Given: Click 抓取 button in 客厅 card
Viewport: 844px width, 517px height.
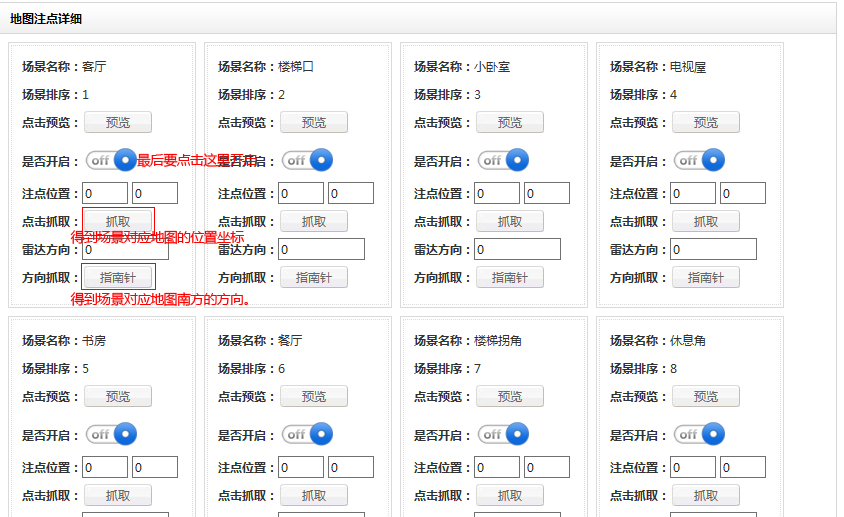Looking at the screenshot, I should [118, 221].
